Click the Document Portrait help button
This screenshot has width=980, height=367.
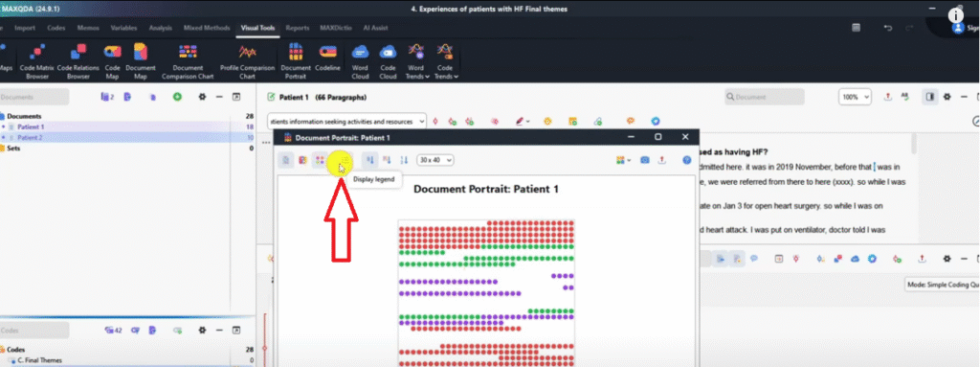(687, 160)
